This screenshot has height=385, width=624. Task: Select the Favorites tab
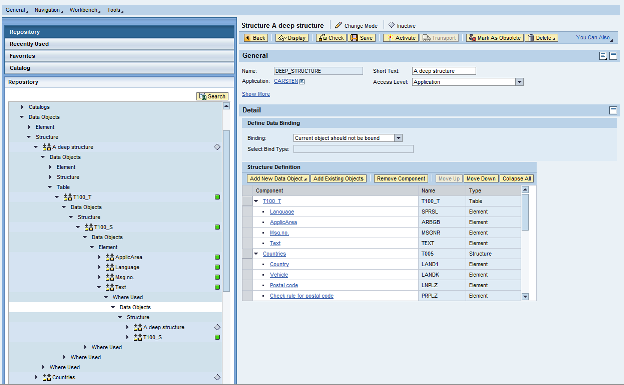[x=119, y=56]
